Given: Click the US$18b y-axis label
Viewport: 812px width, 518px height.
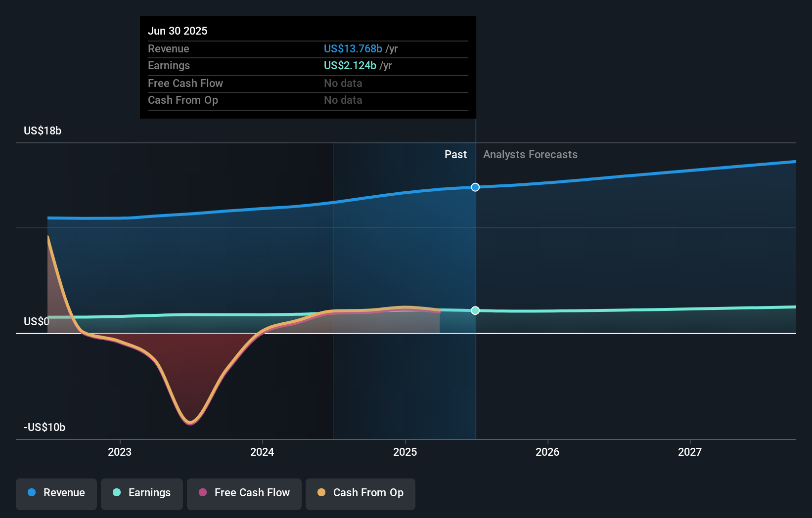Looking at the screenshot, I should point(43,130).
